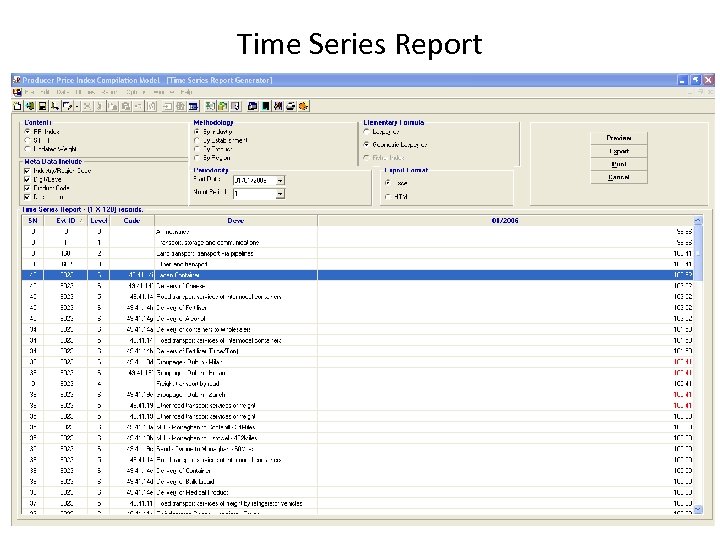
Task: Click the blue 'TB' table icon in toolbar
Action: (x=194, y=107)
